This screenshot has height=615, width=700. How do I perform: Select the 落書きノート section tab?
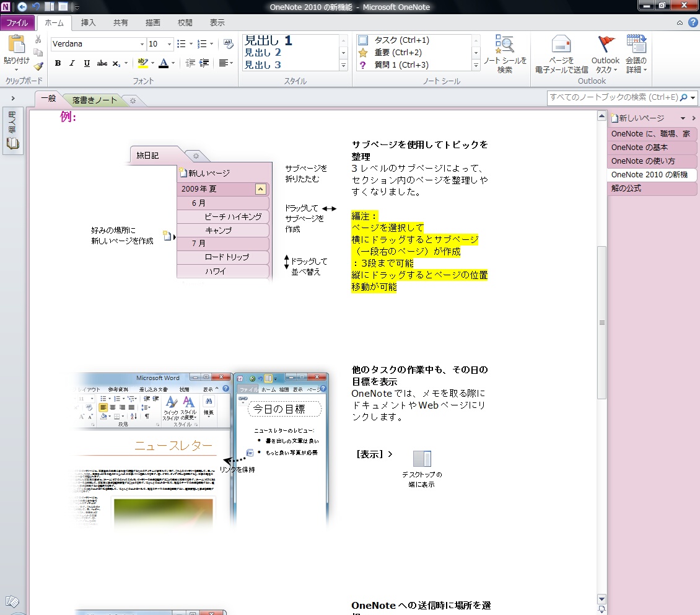pyautogui.click(x=95, y=100)
